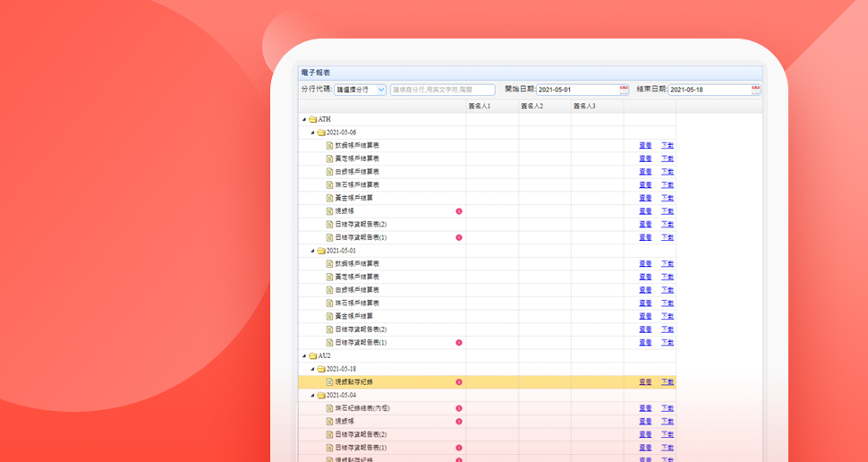Collapse the 2021-05-18 node arrow under AU2
The width and height of the screenshot is (868, 462).
click(x=313, y=370)
